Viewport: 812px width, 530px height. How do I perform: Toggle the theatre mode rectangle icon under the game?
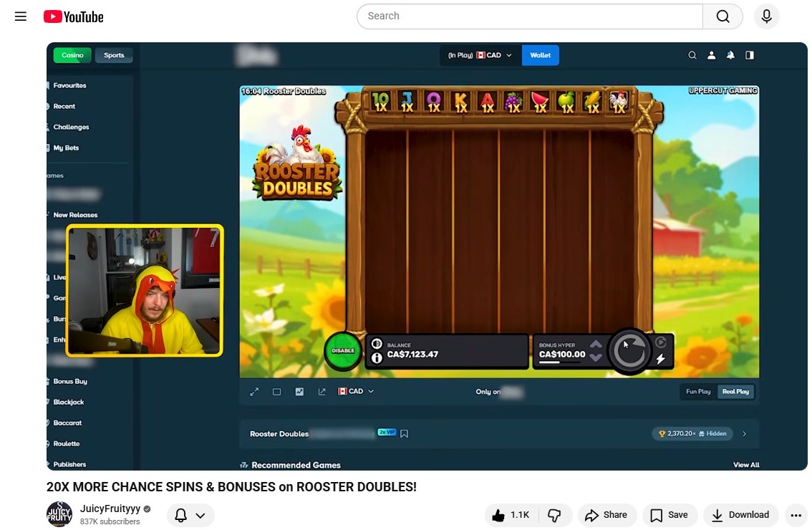point(277,392)
